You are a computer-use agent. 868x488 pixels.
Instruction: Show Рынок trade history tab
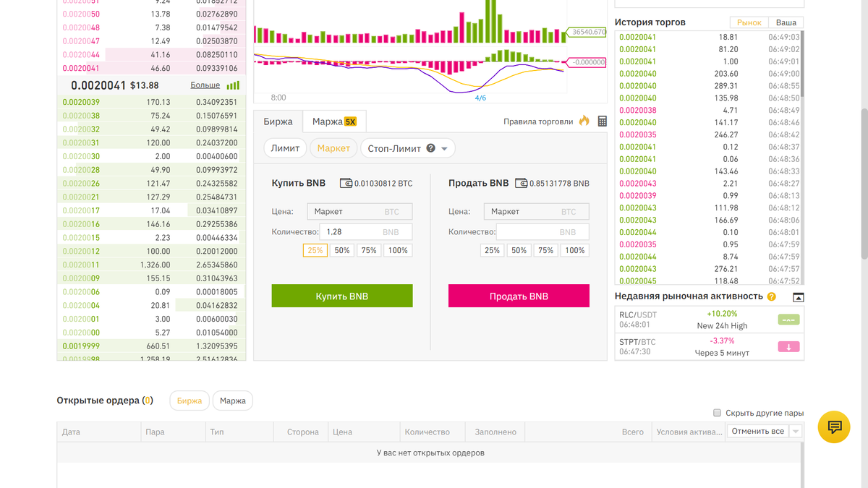[x=749, y=23]
